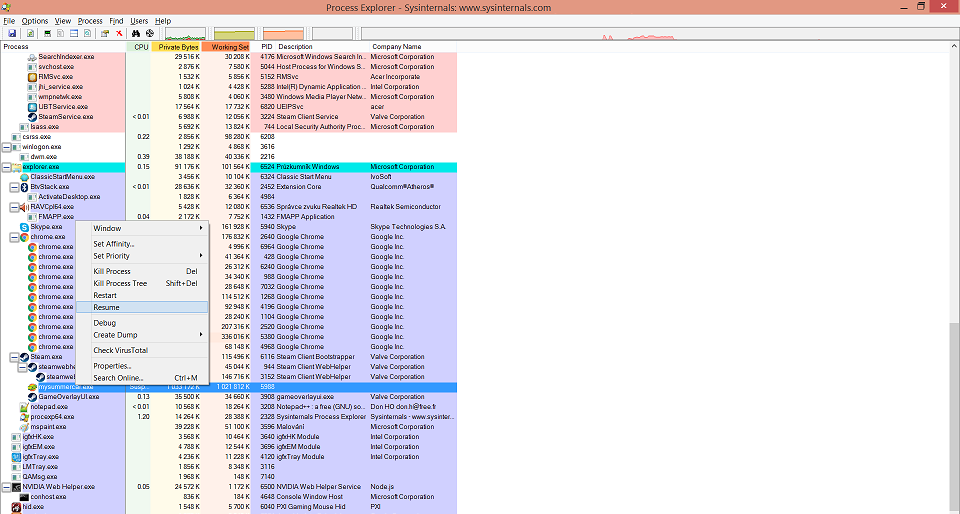
Task: Click the paint icon beside mspaint.exe
Action: coord(24,427)
